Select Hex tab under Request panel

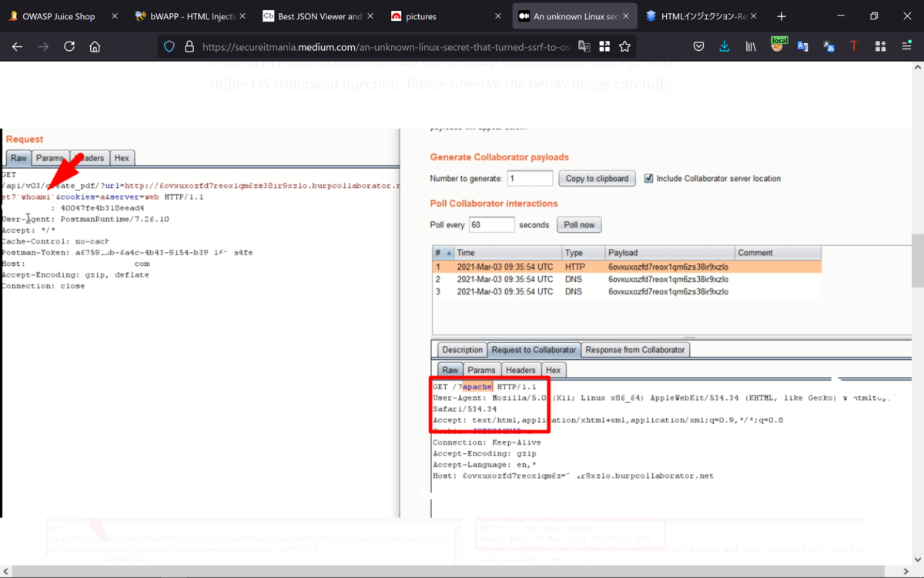tap(122, 158)
